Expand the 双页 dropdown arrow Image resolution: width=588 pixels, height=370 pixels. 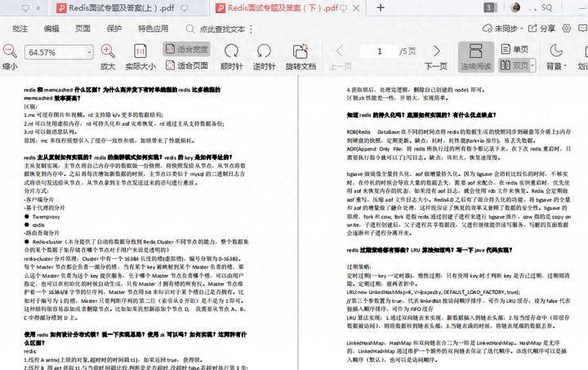[532, 65]
